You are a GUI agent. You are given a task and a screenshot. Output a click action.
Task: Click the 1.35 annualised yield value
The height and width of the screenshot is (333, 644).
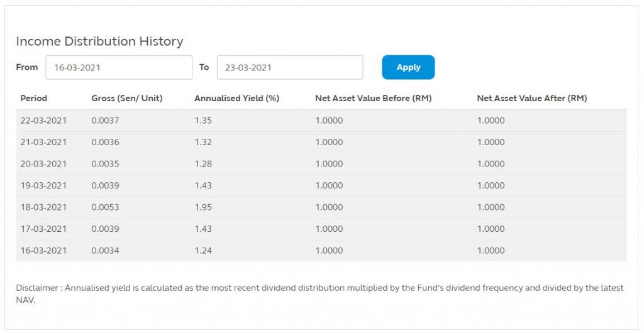(203, 121)
